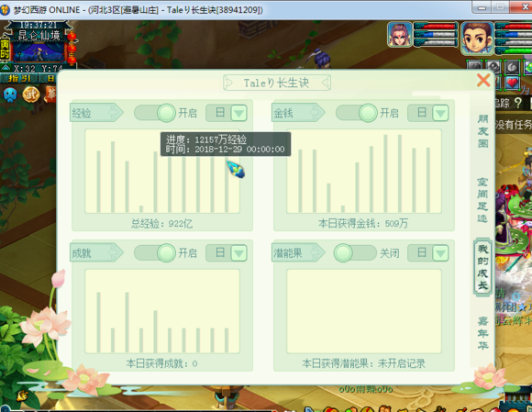Toggle the 经验 recording switch
This screenshot has width=532, height=412.
point(155,113)
